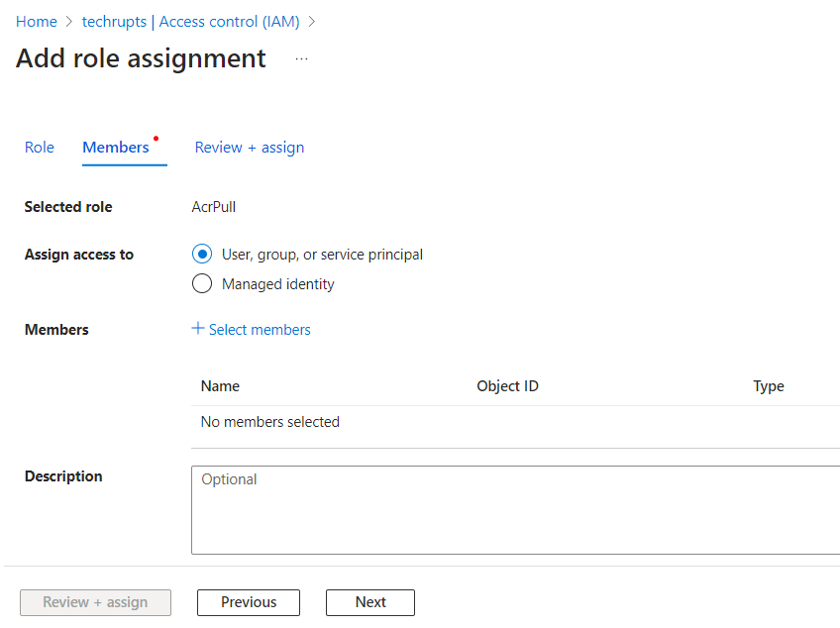
Task: Click the plus icon next to Select members
Action: pyautogui.click(x=198, y=329)
